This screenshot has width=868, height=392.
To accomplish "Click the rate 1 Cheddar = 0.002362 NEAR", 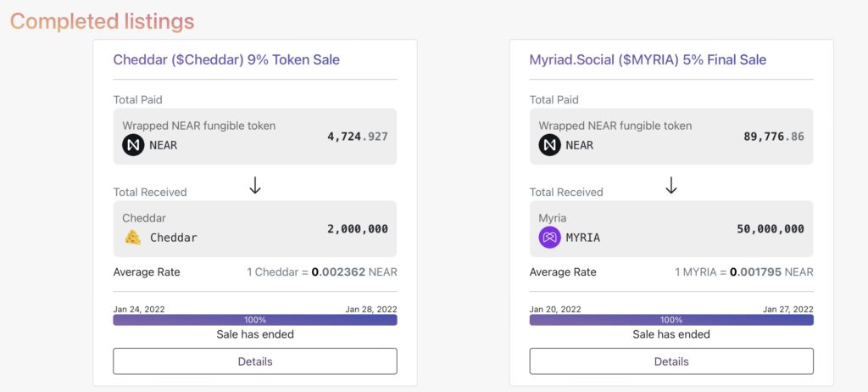I will coord(322,272).
